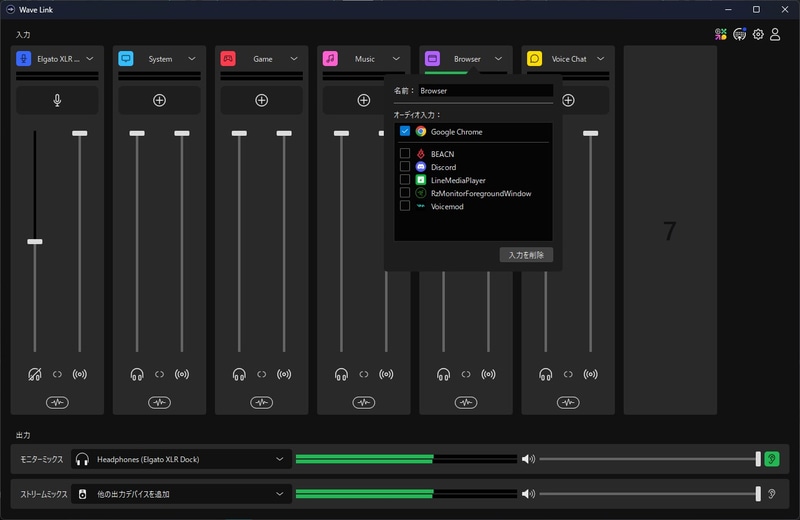Screen dimensions: 800x520
Task: Click the red Game controller icon
Action: pyautogui.click(x=228, y=59)
